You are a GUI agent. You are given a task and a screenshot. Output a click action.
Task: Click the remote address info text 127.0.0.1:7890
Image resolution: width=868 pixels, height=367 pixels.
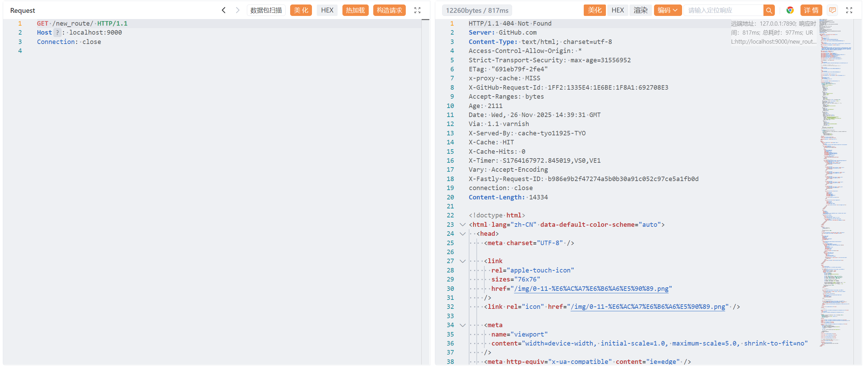click(774, 33)
